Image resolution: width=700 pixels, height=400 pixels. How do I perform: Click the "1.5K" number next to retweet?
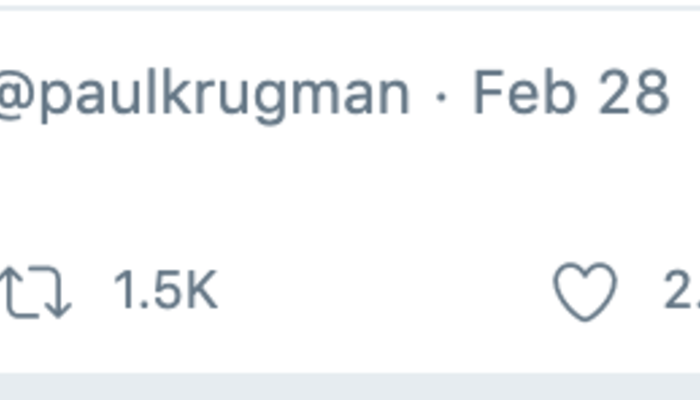(x=165, y=291)
